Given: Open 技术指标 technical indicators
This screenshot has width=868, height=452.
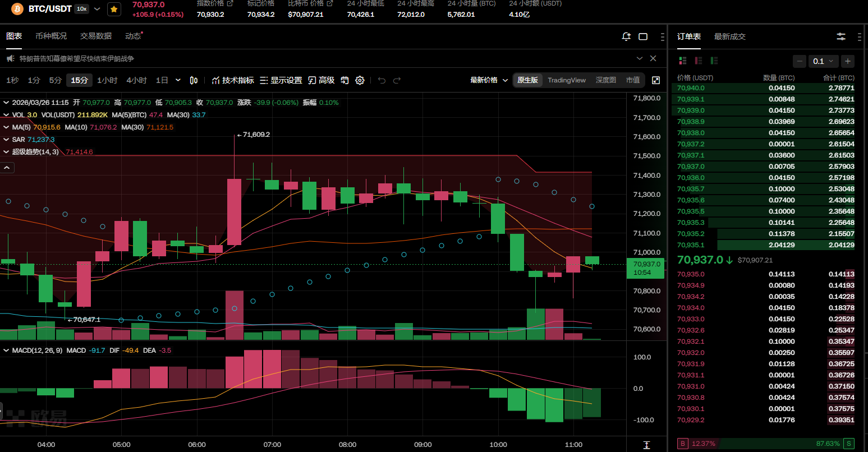Looking at the screenshot, I should [x=233, y=80].
